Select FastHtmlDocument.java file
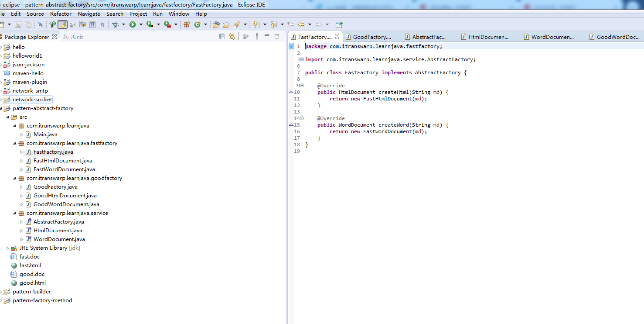 pyautogui.click(x=63, y=161)
